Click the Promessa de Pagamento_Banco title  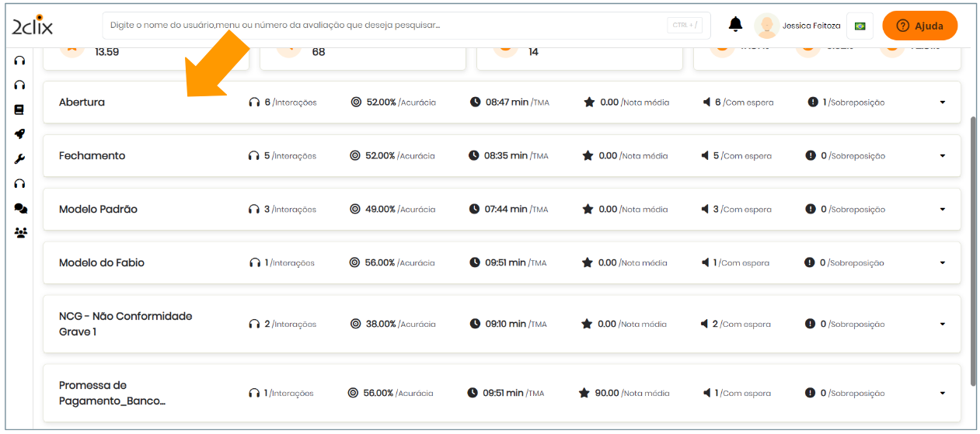click(x=112, y=393)
